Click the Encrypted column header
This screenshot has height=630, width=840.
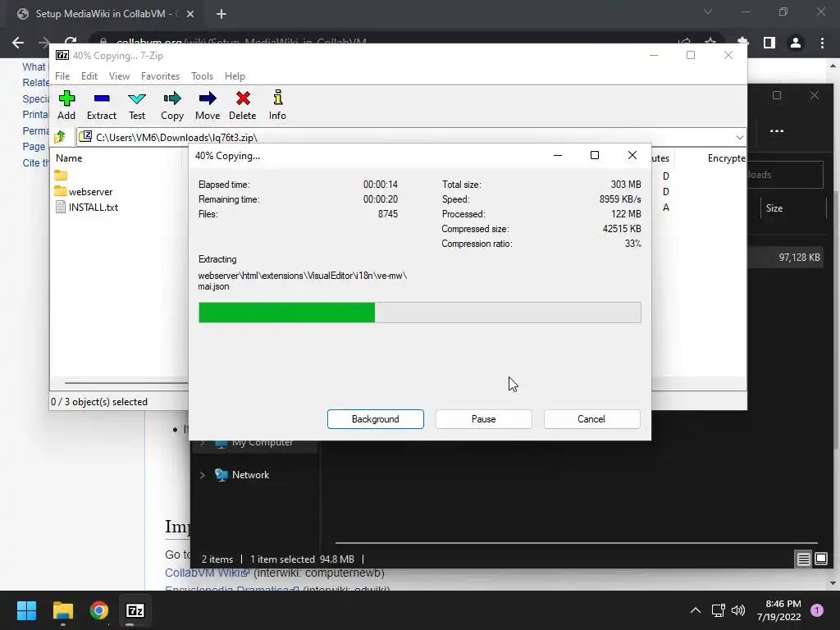(727, 158)
